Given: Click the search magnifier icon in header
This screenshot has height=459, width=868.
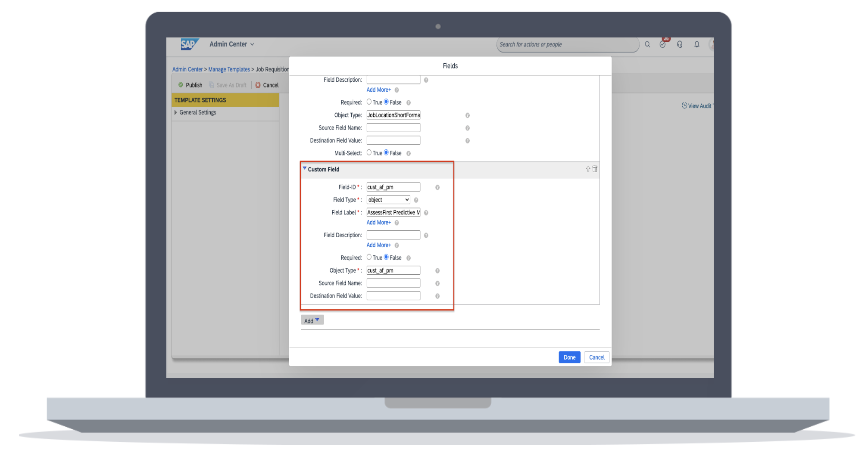Looking at the screenshot, I should (647, 44).
